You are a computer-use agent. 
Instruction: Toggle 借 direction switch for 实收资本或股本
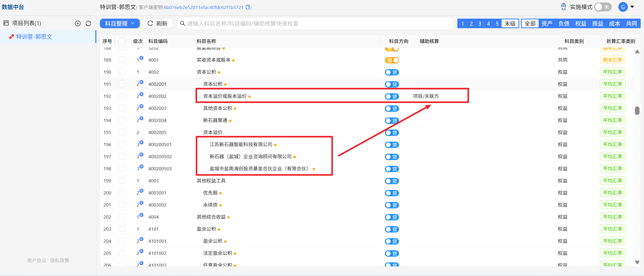(392, 60)
